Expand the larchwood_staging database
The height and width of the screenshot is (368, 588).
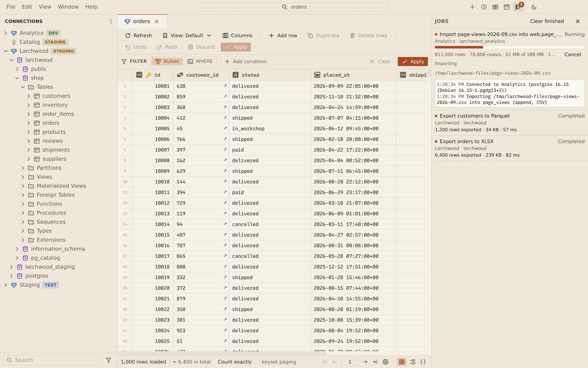tap(11, 267)
